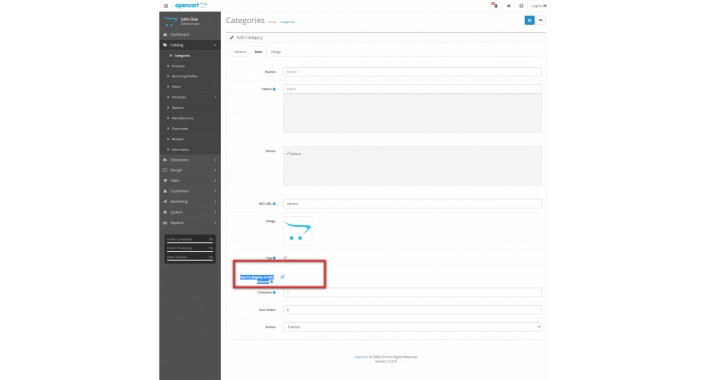Switch to the General tab
Screen dimensions: 710x380
[240, 52]
